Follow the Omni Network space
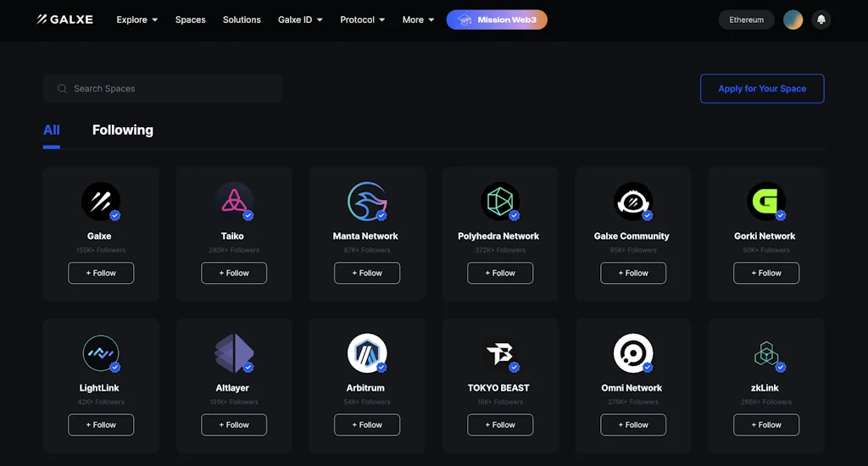This screenshot has width=868, height=466. click(633, 424)
